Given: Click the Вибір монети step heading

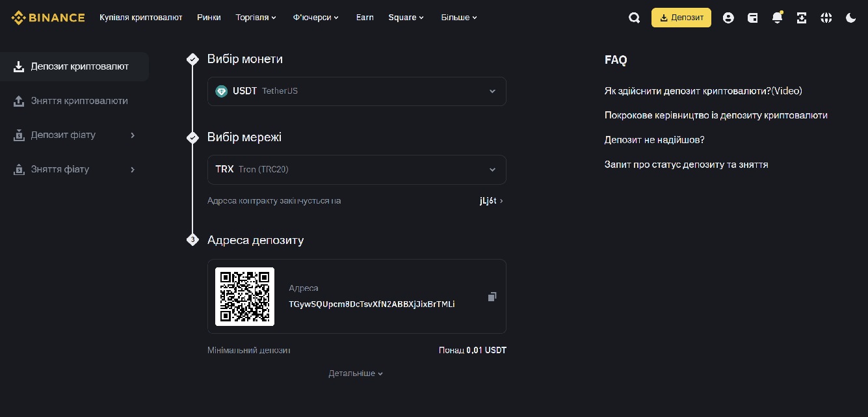Looking at the screenshot, I should (x=245, y=59).
